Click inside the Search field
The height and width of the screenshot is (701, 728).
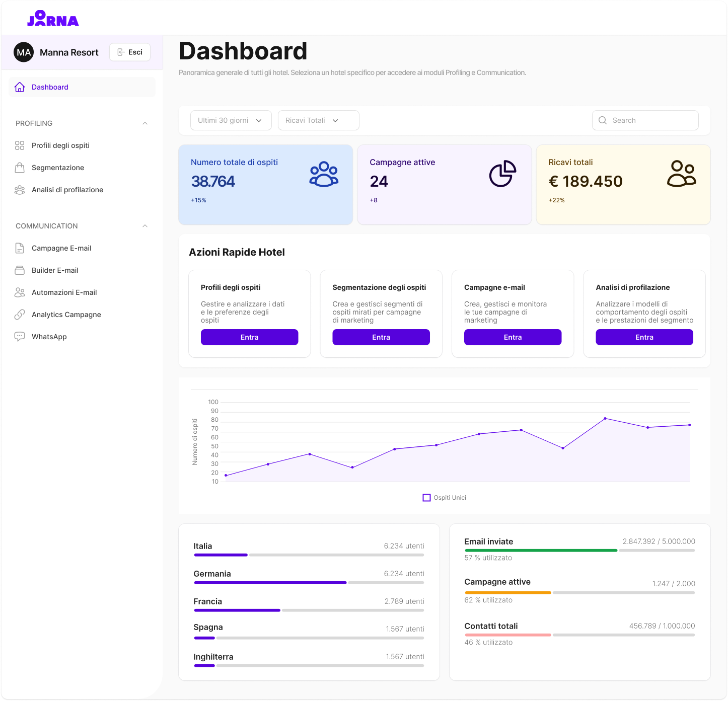[x=645, y=120]
